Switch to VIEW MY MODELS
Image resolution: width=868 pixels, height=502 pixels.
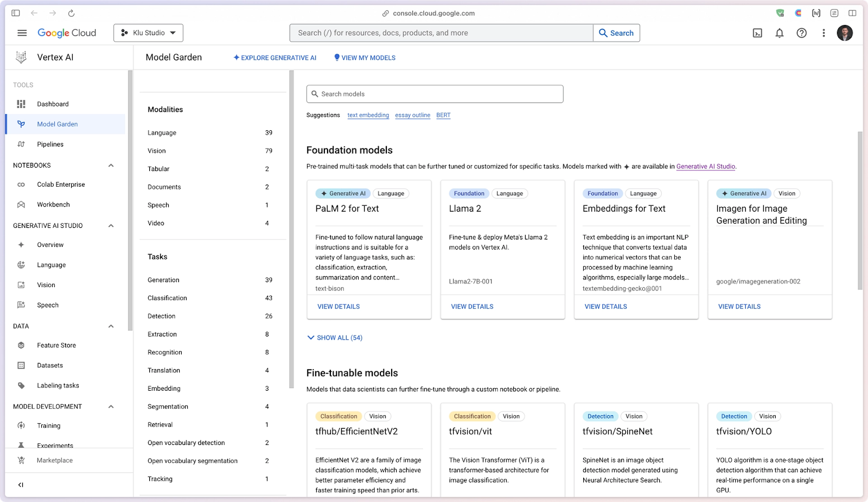pyautogui.click(x=365, y=58)
